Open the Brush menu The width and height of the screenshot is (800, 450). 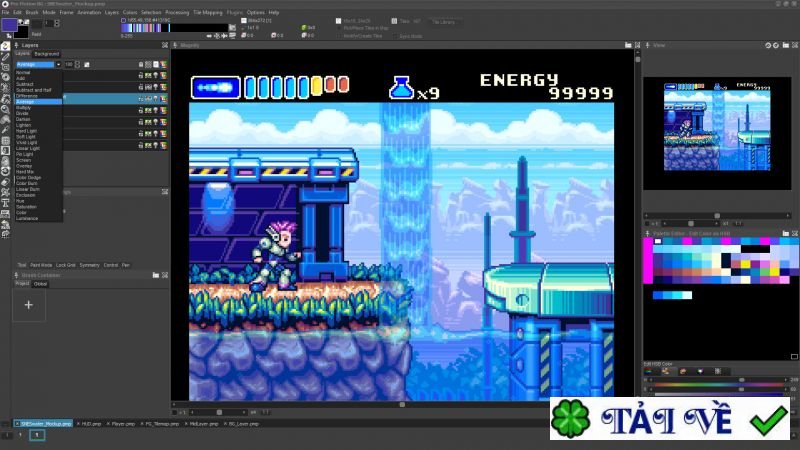(x=32, y=12)
